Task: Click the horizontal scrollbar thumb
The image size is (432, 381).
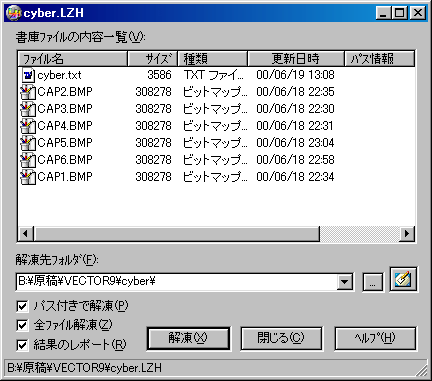Action: 177,233
